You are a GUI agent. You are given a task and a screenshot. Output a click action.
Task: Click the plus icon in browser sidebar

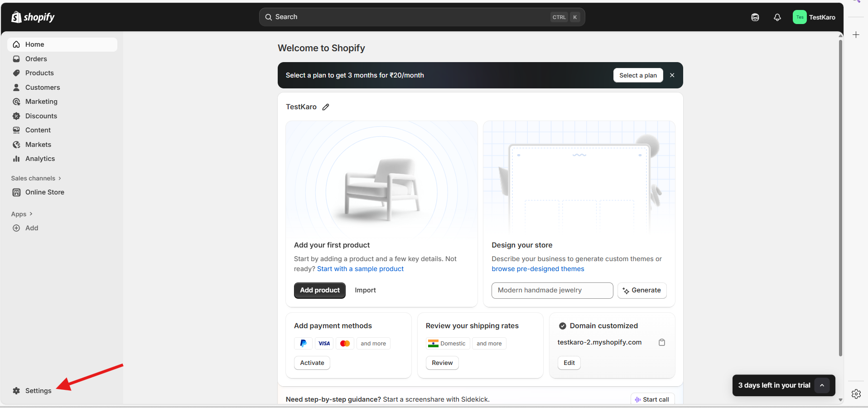coord(856,35)
